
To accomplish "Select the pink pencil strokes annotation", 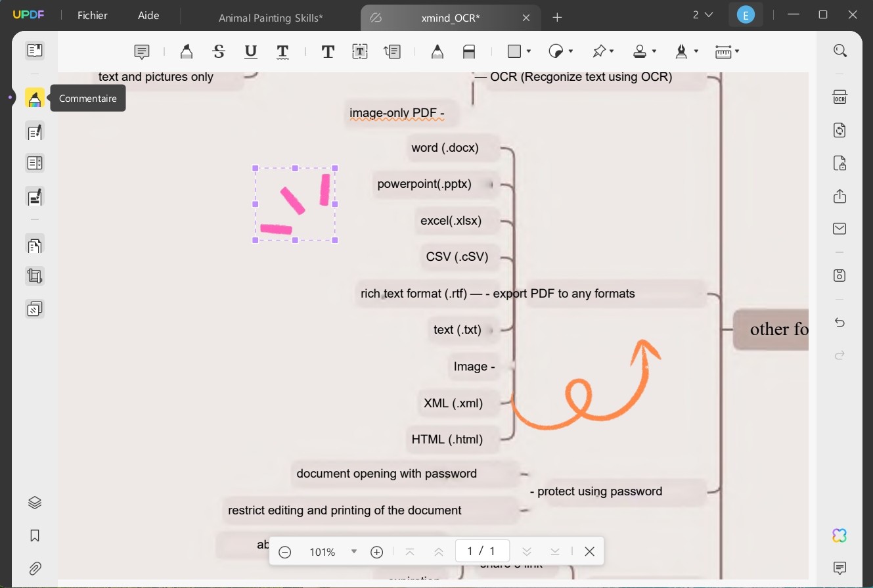I will [295, 204].
